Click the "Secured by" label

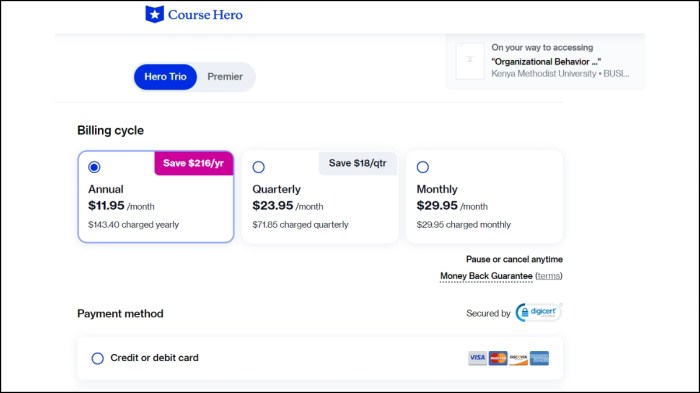[488, 314]
